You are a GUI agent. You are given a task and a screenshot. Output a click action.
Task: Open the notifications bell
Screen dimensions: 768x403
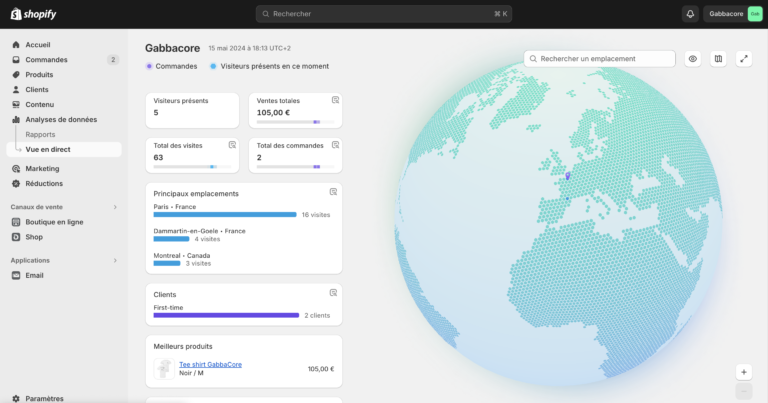coord(690,14)
